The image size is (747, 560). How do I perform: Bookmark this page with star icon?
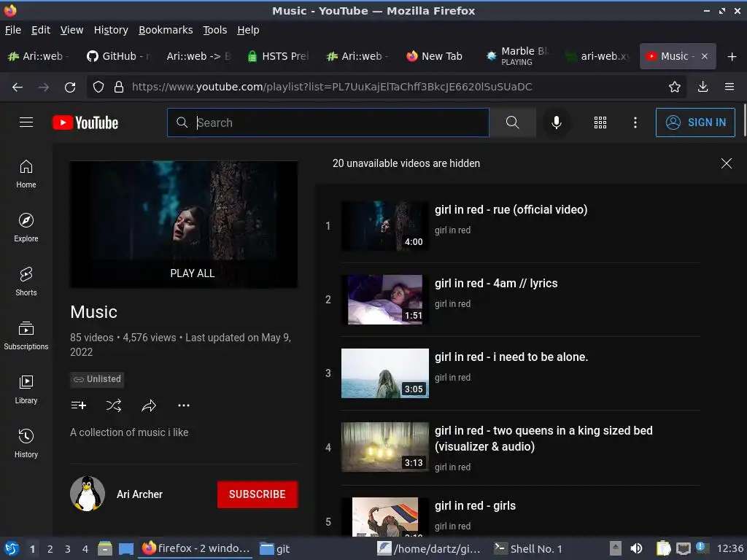pos(674,87)
